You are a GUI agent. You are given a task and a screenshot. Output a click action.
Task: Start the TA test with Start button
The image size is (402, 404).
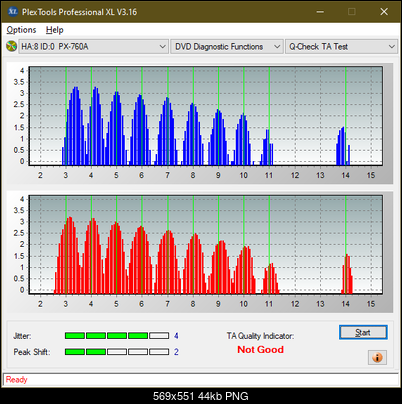363,332
